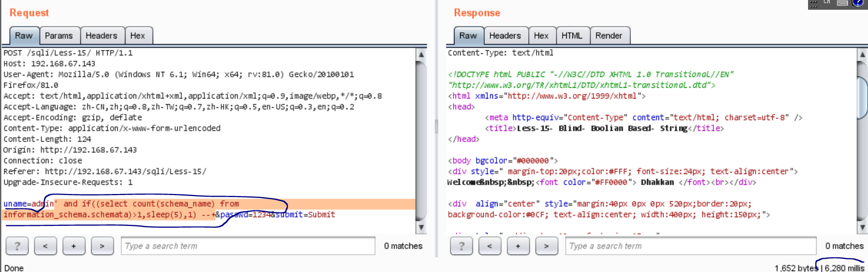
Task: Click the highlighted 'information_schema.schemata' payload text
Action: 67,215
